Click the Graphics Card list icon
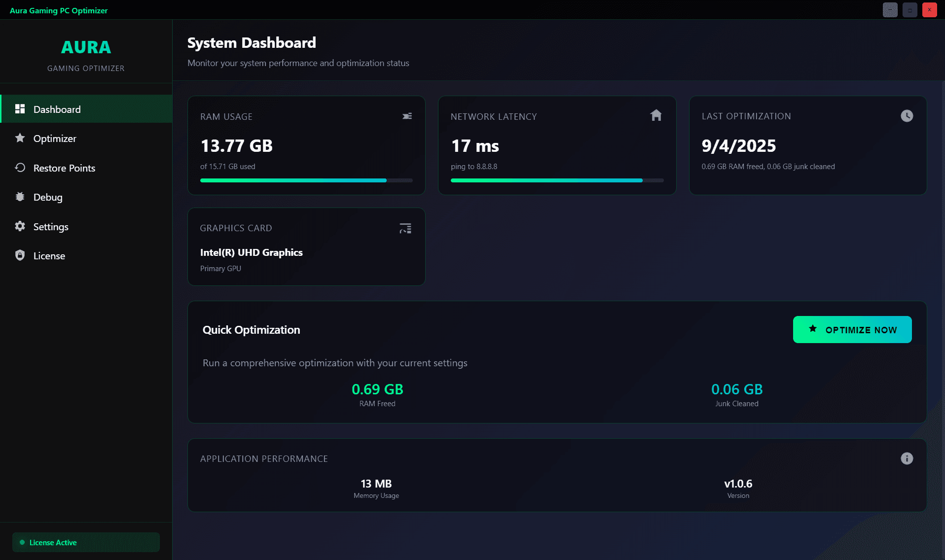The height and width of the screenshot is (560, 945). pos(405,228)
